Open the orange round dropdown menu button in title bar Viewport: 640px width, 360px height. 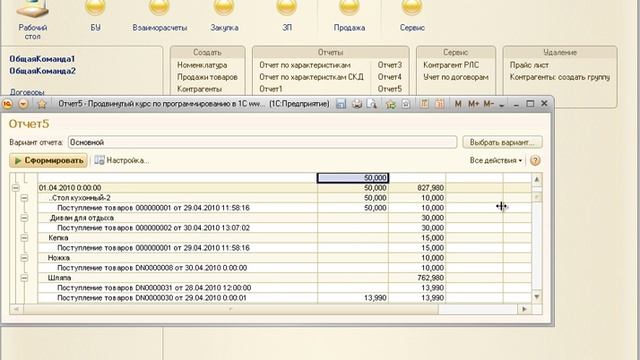point(23,104)
